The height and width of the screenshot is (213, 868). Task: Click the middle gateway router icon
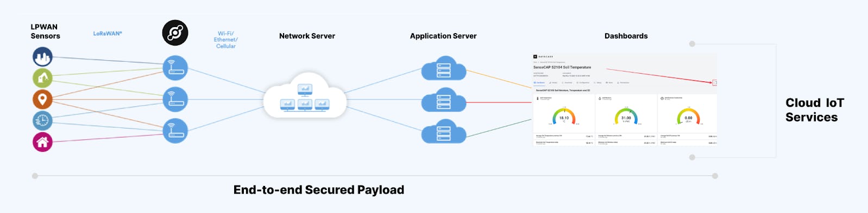(175, 99)
